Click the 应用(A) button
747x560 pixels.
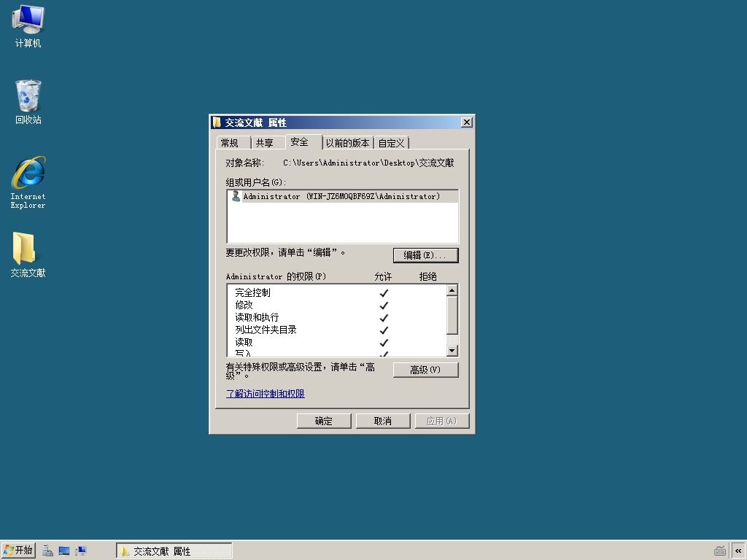click(442, 421)
